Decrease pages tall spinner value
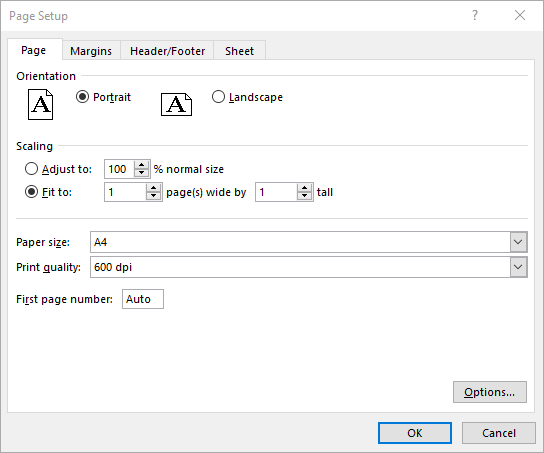Viewport: 544px width, 453px height. point(304,196)
